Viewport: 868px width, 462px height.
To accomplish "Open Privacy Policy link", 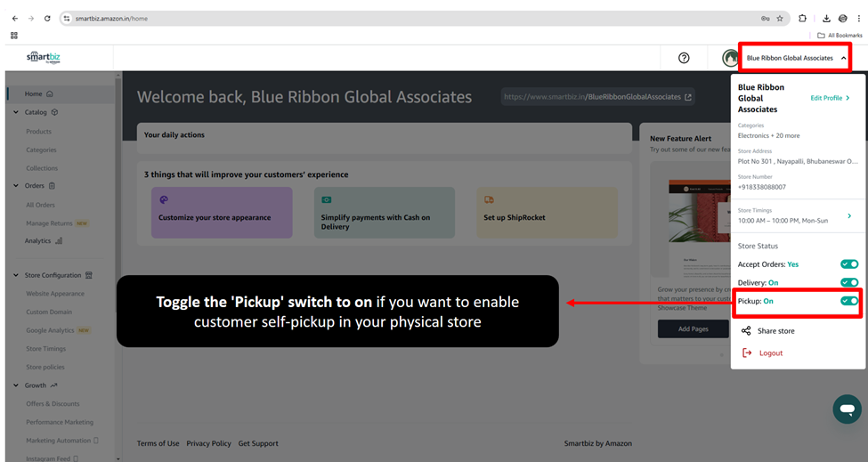I will coord(208,443).
